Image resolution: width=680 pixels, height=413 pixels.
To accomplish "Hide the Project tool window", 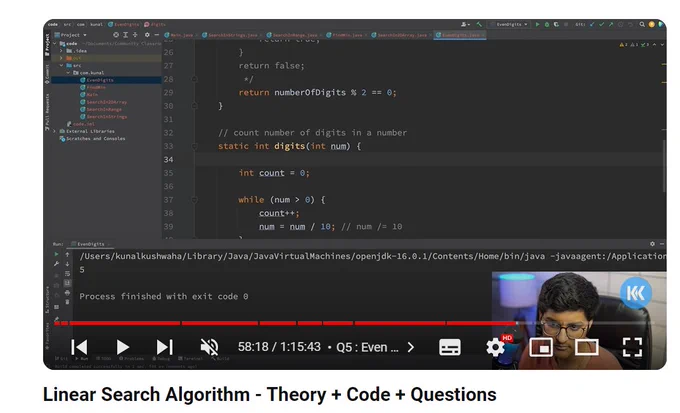I will 157,35.
